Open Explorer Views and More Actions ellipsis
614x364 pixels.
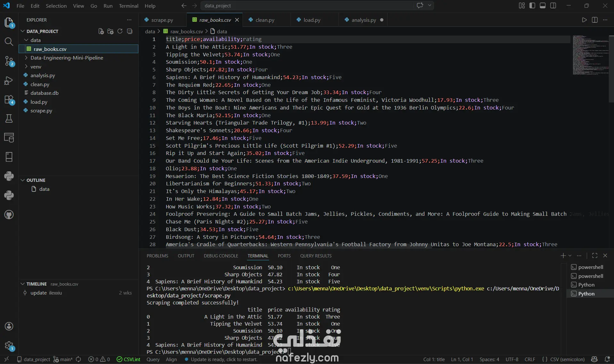(129, 20)
